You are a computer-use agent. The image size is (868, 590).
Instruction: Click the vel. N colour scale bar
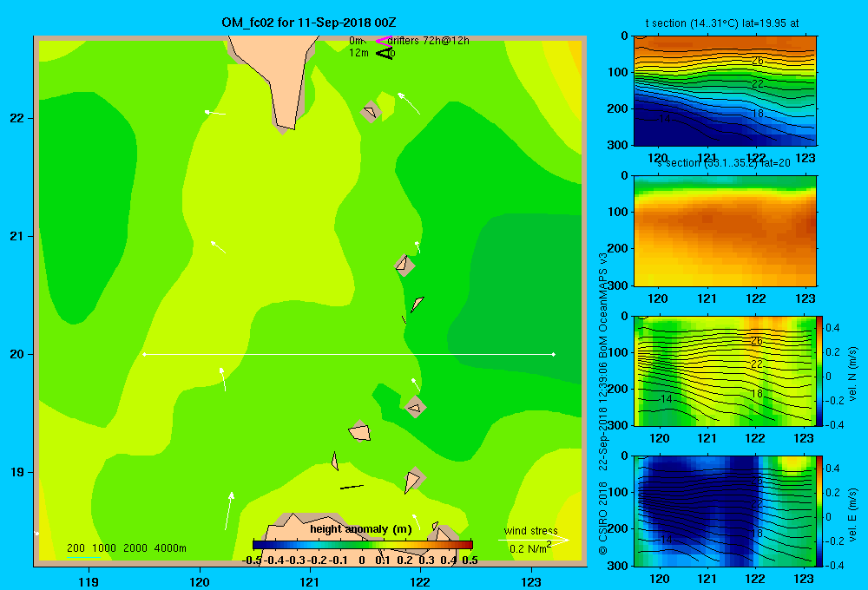click(x=820, y=370)
